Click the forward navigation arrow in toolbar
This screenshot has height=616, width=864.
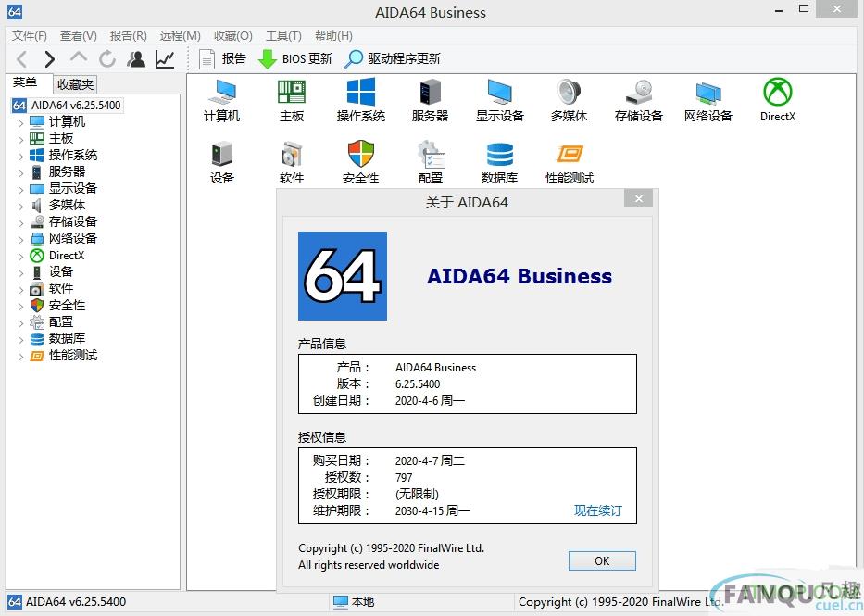click(x=50, y=59)
